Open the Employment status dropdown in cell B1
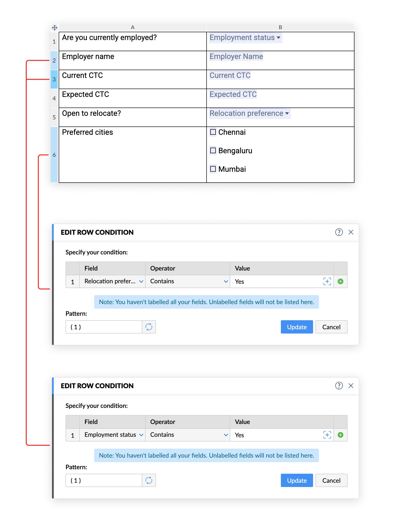398x532 pixels. coord(245,37)
